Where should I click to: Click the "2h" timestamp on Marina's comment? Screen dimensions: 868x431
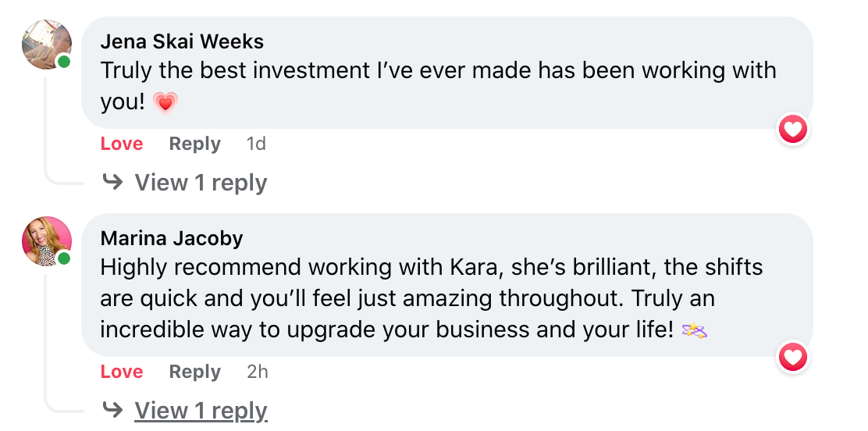(x=258, y=372)
